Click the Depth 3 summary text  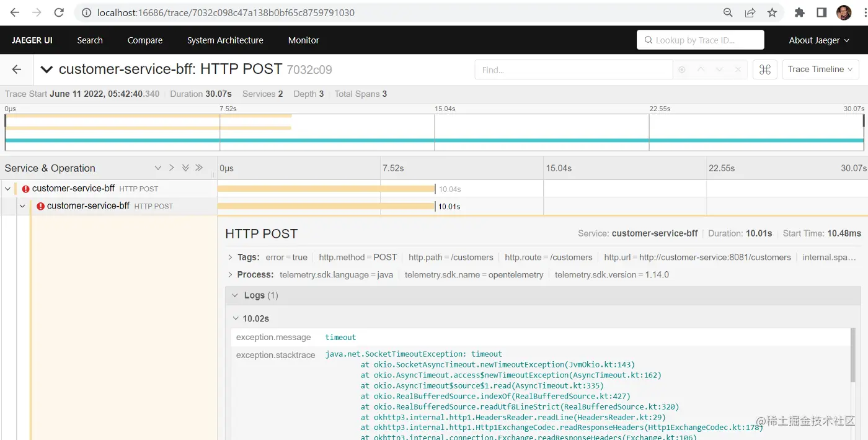[309, 94]
